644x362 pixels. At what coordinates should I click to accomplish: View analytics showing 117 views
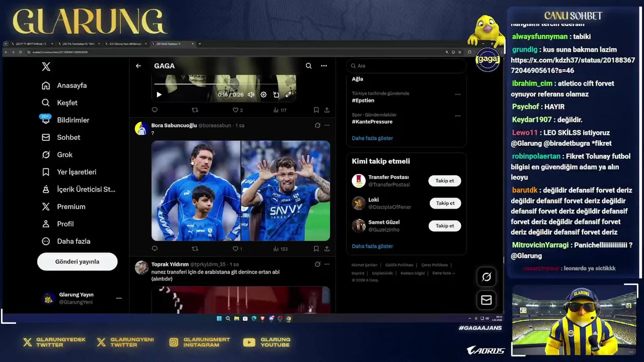280,110
